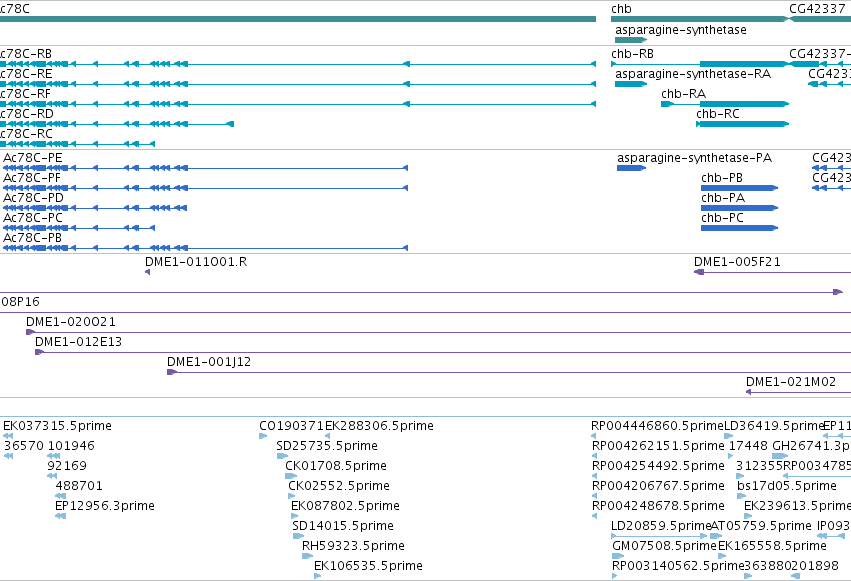The image size is (851, 581).
Task: Click the 363880 feature label
Action: 767,566
